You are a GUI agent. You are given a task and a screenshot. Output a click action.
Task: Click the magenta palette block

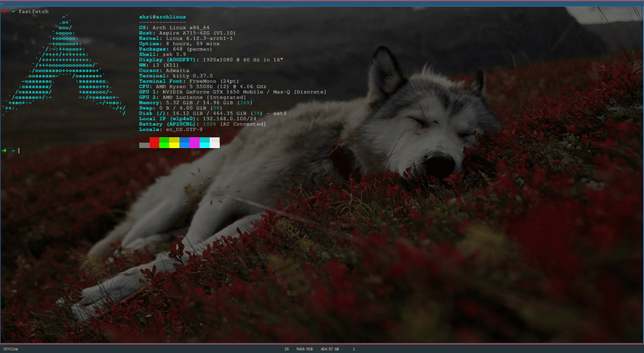(195, 143)
